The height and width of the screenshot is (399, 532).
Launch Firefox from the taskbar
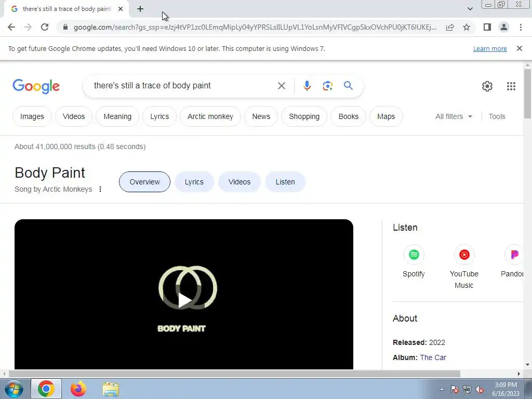78,389
